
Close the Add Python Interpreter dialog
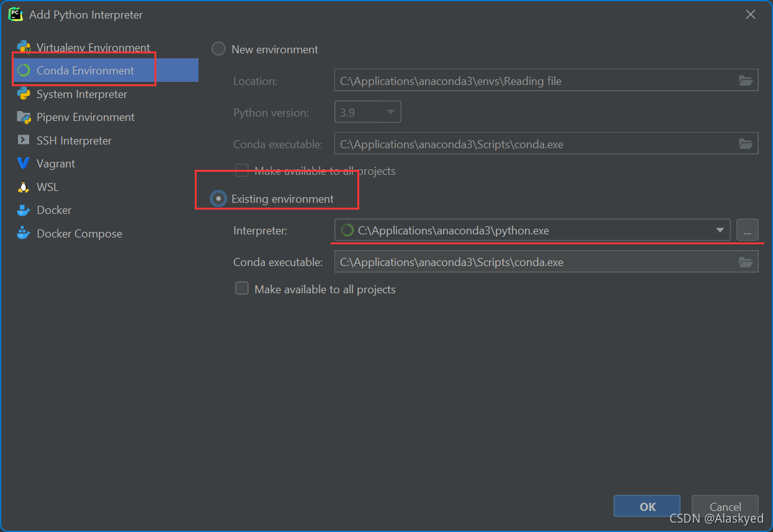click(751, 14)
